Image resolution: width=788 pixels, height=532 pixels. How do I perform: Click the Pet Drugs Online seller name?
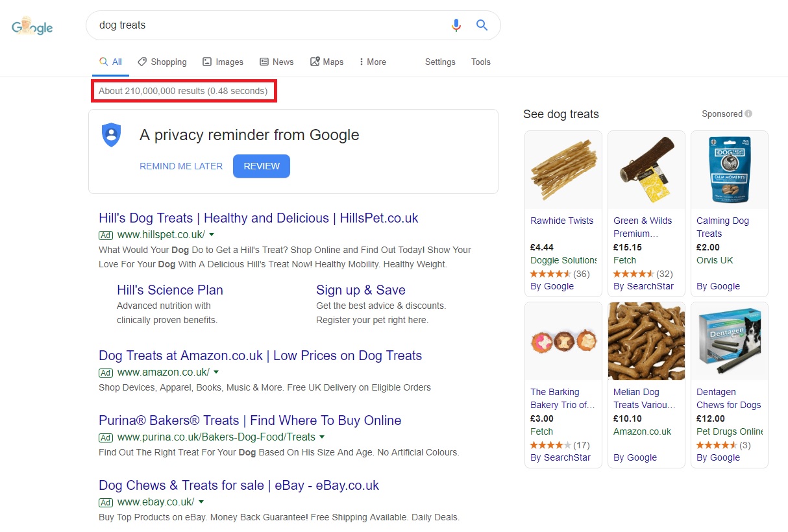click(x=730, y=431)
